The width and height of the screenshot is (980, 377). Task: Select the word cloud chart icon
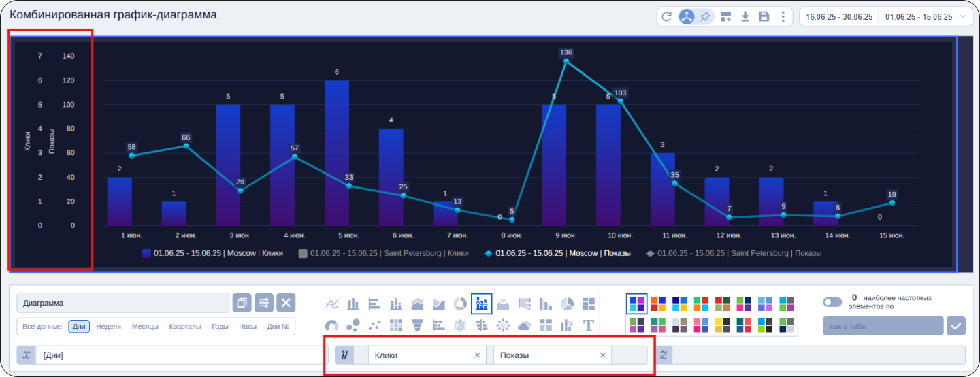click(524, 325)
